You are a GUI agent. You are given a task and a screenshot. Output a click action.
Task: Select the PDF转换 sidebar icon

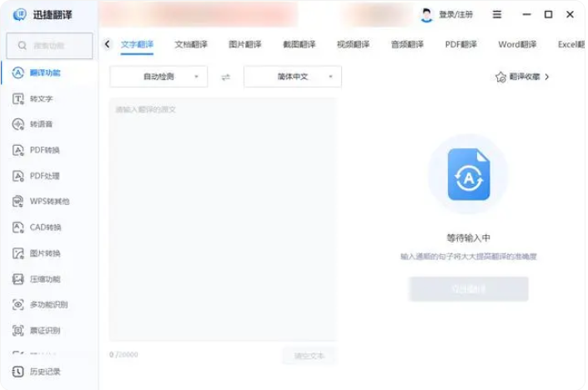coord(18,150)
